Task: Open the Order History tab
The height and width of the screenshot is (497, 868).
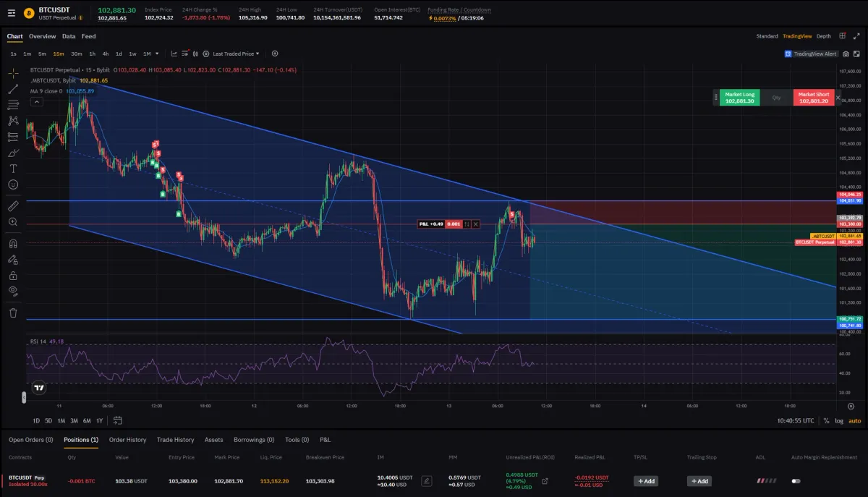Action: pyautogui.click(x=127, y=440)
